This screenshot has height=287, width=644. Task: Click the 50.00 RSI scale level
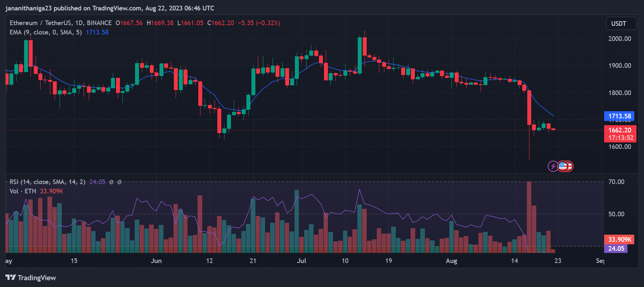point(616,214)
